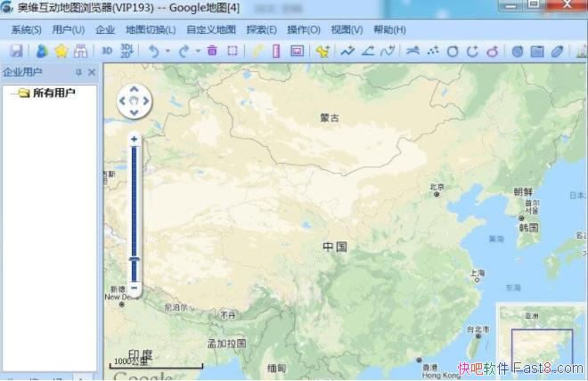Select the dashed rectangle selection tool
This screenshot has width=588, height=381.
[x=233, y=51]
